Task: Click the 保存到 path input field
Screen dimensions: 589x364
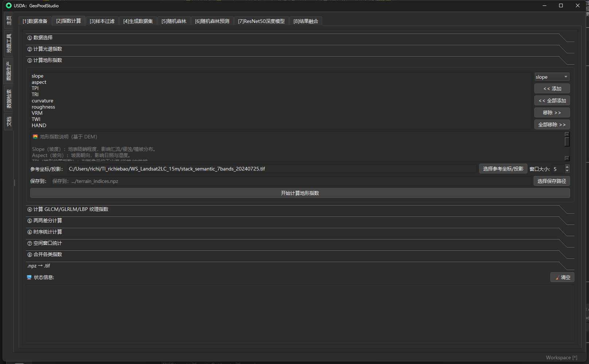Action: point(290,181)
